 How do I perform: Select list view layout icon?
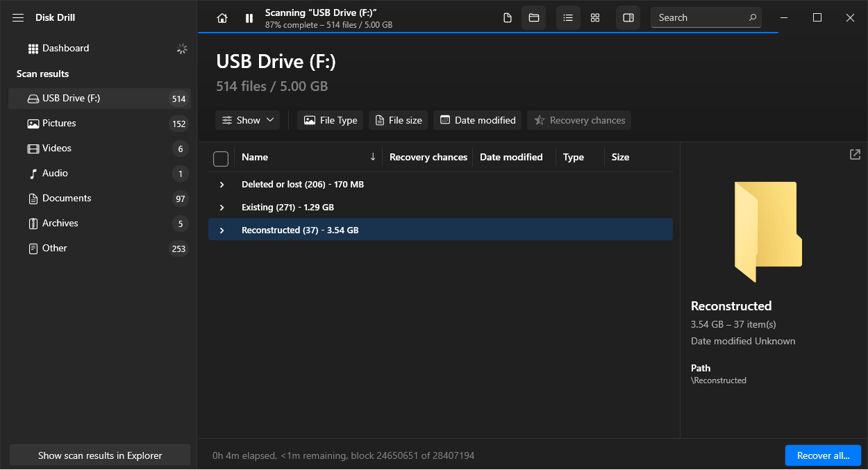pyautogui.click(x=568, y=18)
